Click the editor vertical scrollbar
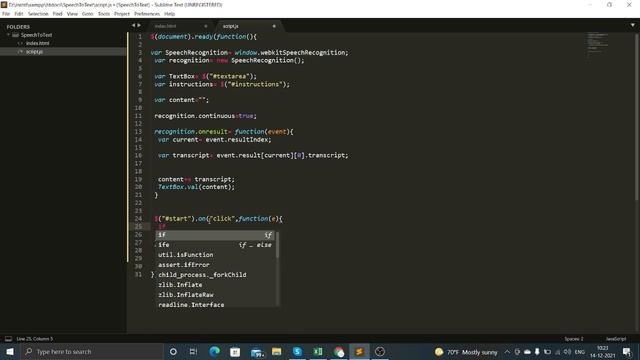Image resolution: width=640 pixels, height=360 pixels. coord(638,118)
